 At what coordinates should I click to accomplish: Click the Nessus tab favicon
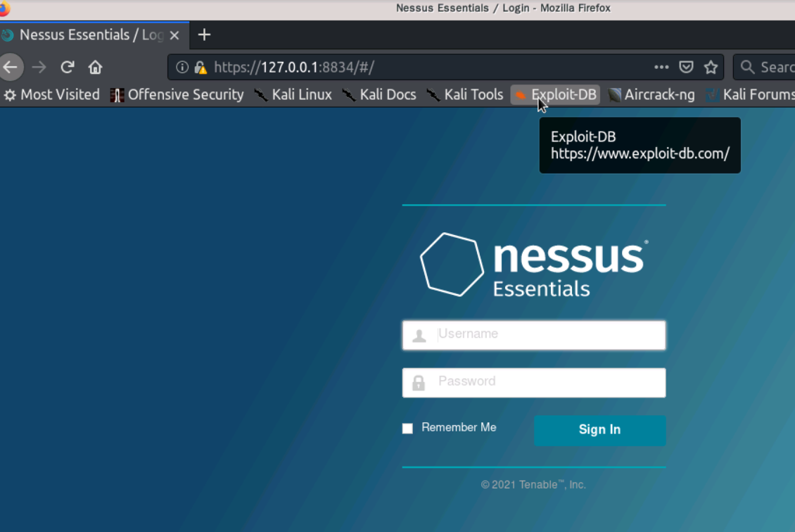pos(7,35)
